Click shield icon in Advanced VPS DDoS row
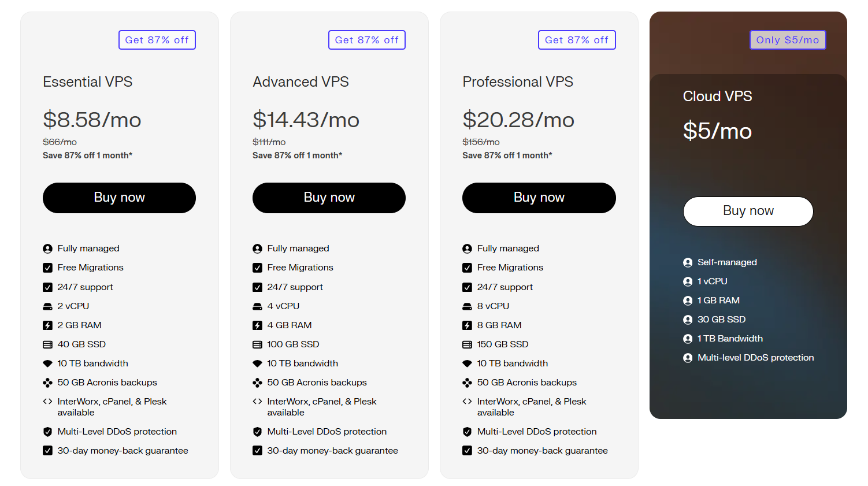 pyautogui.click(x=257, y=432)
